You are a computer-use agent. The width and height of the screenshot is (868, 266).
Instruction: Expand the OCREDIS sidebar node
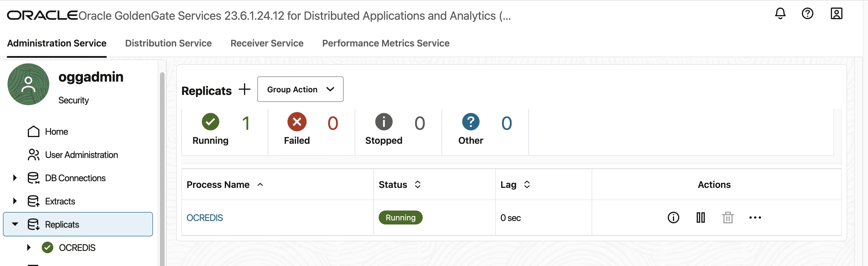(29, 247)
